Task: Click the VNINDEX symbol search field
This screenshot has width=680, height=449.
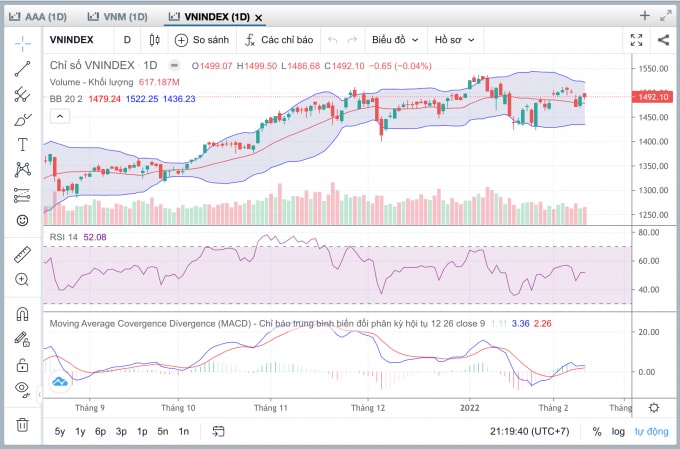Action: (72, 40)
